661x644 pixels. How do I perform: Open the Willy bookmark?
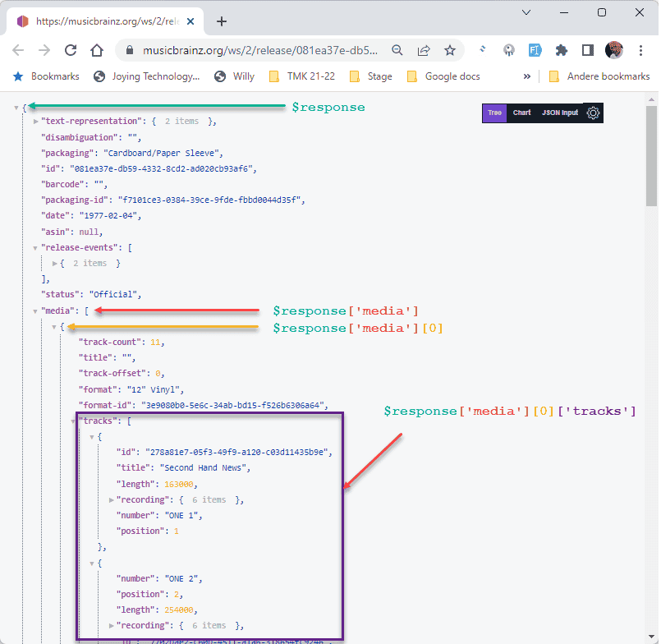(234, 76)
